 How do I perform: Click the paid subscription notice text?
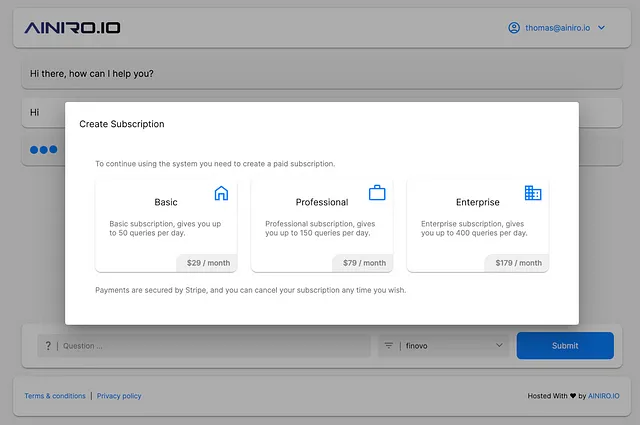(215, 164)
